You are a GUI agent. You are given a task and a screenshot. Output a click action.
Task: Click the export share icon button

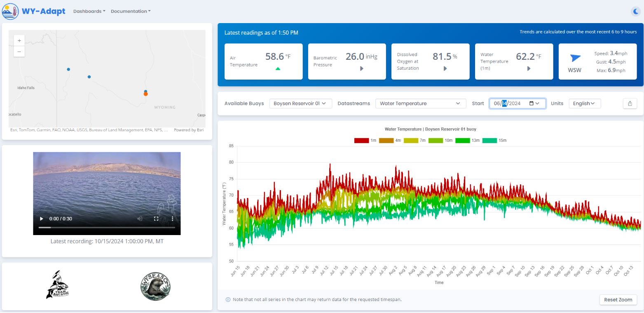630,104
